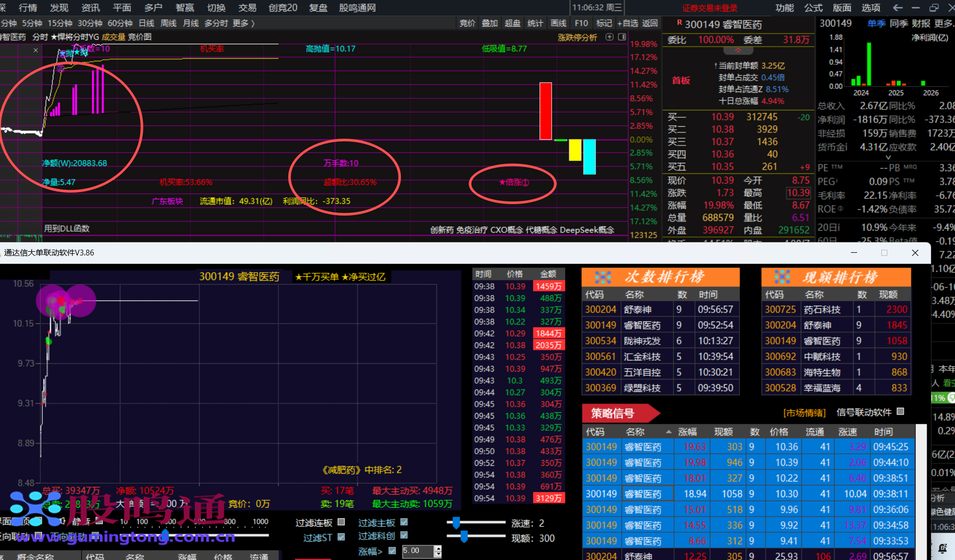Screen dimensions: 955x560
Task: Select 药石科技 row in 现额排行榜
Action: point(836,309)
